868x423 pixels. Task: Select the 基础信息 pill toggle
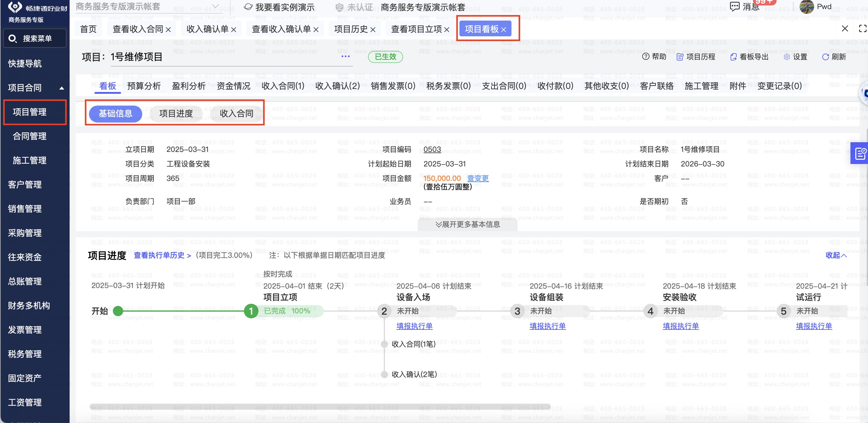[115, 113]
